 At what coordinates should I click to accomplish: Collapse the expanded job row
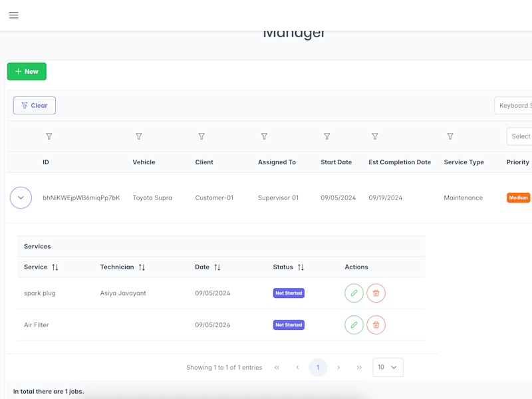coord(21,198)
